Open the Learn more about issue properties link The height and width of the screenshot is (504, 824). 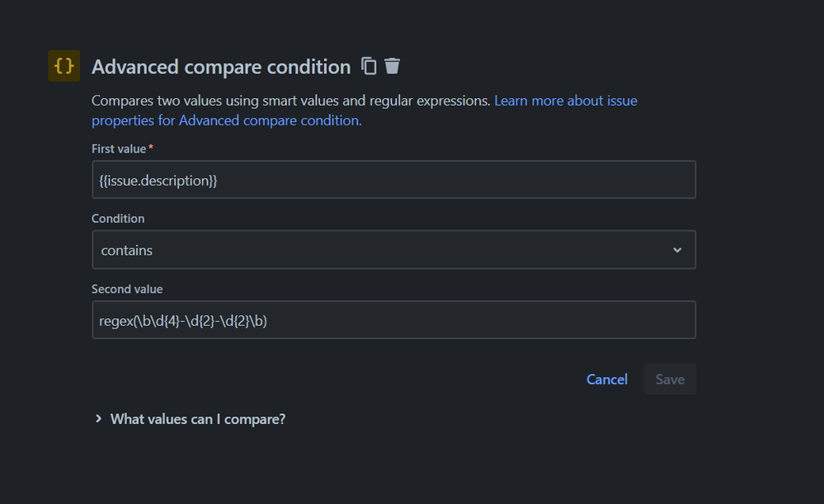pyautogui.click(x=365, y=111)
